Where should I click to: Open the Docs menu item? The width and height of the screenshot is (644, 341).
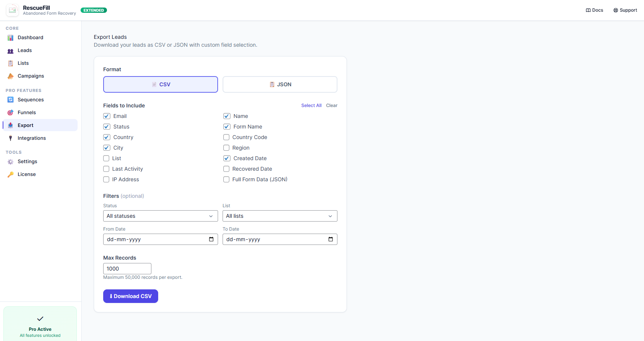pyautogui.click(x=594, y=10)
